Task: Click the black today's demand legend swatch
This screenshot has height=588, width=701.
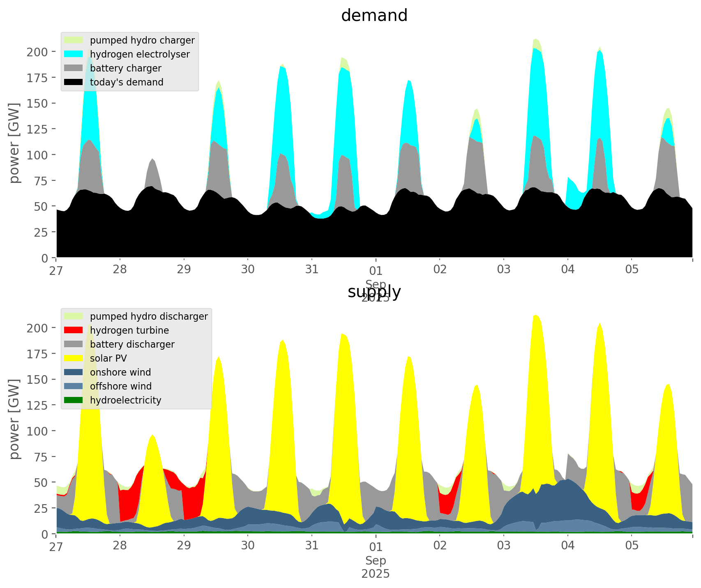Action: pyautogui.click(x=74, y=82)
